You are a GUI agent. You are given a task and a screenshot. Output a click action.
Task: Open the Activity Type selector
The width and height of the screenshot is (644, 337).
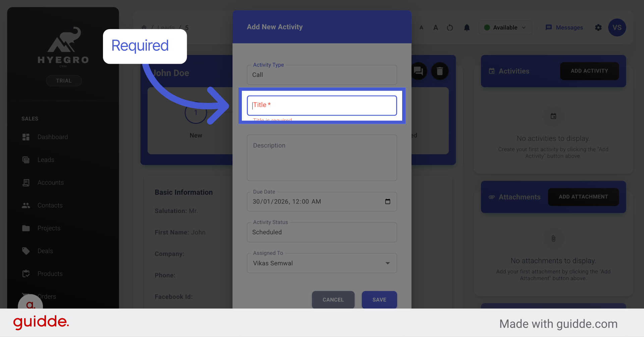click(x=322, y=75)
